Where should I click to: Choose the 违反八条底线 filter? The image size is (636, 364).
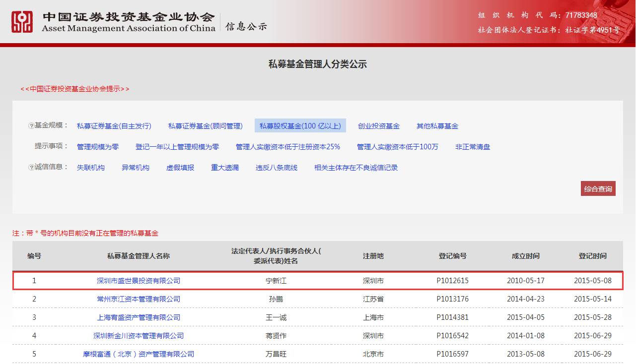[276, 168]
